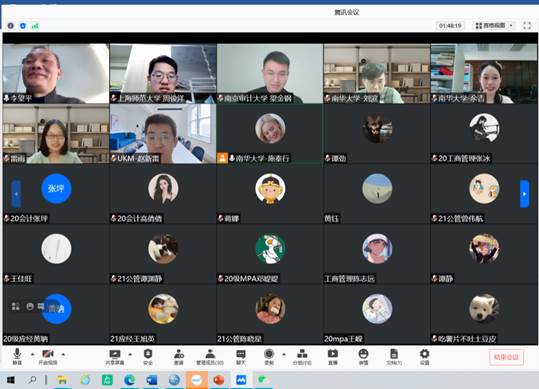This screenshot has width=539, height=389.
Task: Go to next page of participants
Action: 524,194
